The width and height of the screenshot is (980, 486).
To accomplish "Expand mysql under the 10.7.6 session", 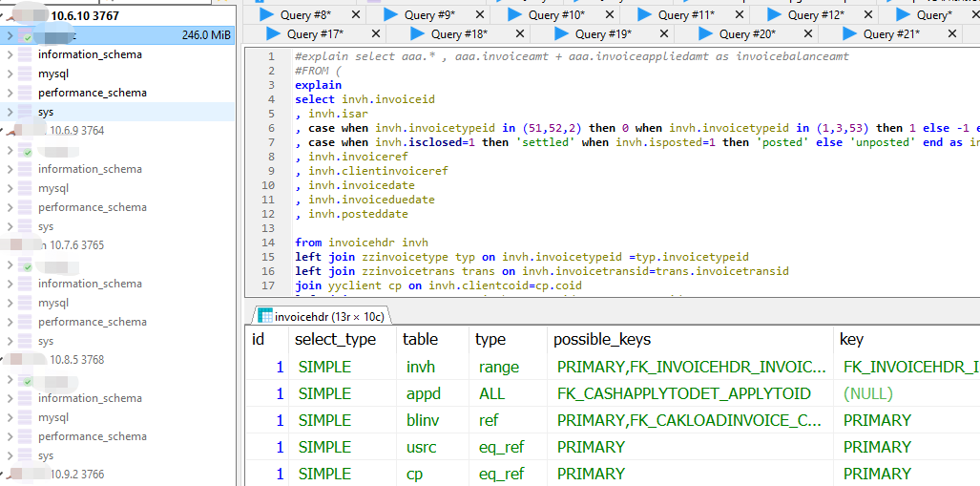I will pyautogui.click(x=10, y=303).
